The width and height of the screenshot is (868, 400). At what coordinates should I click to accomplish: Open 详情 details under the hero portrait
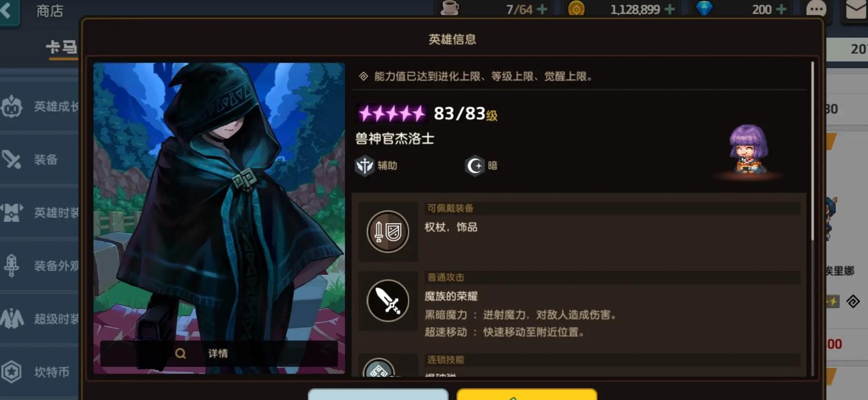[219, 353]
